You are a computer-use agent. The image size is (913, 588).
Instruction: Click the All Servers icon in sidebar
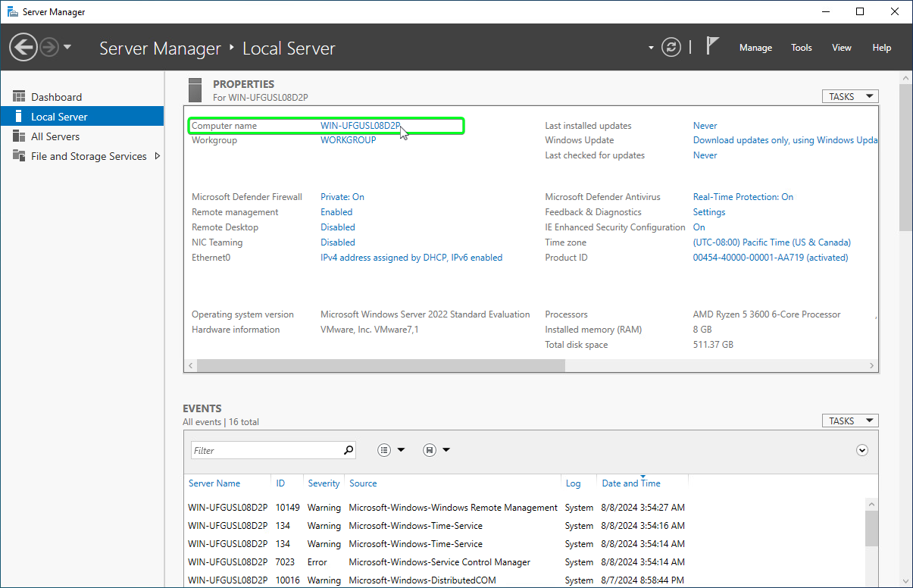point(19,136)
